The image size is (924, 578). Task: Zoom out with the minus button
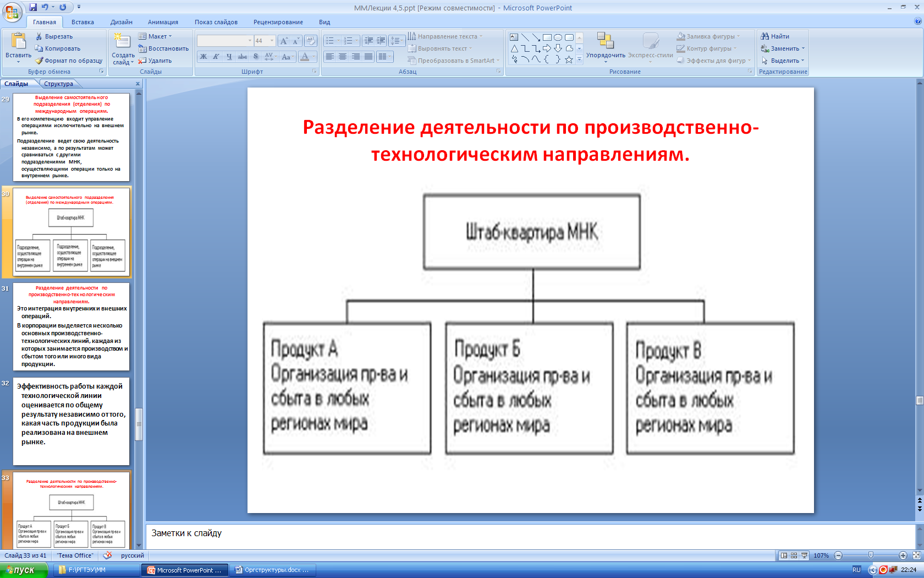pyautogui.click(x=838, y=555)
